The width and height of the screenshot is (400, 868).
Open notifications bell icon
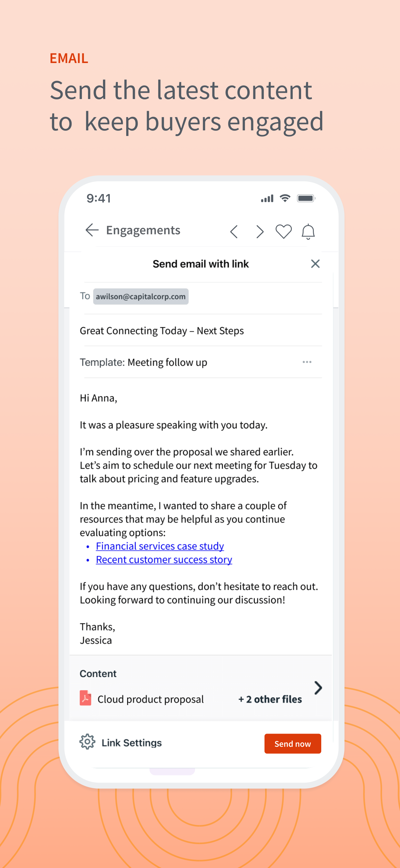tap(308, 232)
